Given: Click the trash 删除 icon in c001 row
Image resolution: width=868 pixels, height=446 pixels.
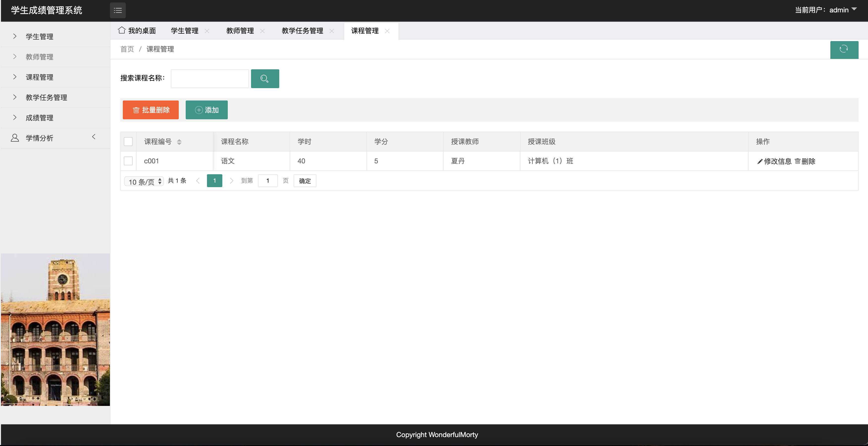Looking at the screenshot, I should (797, 161).
